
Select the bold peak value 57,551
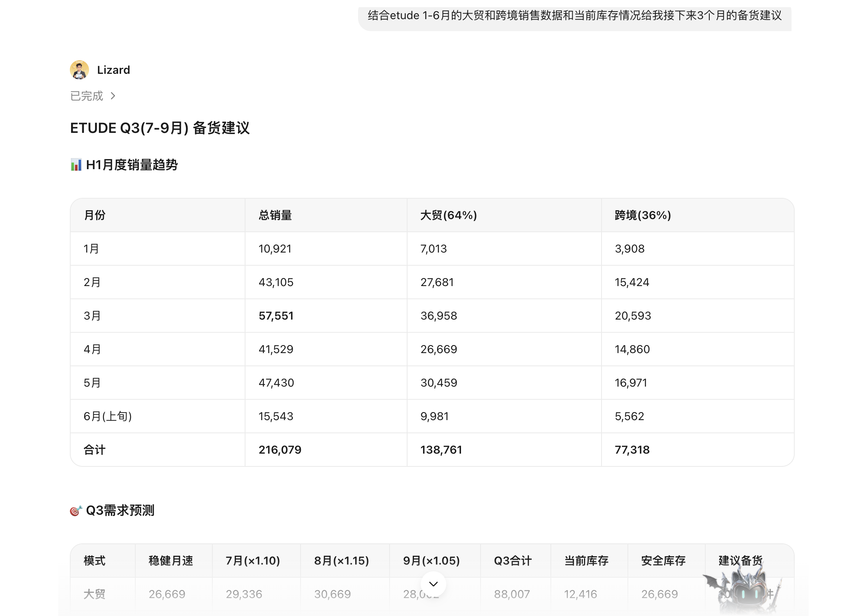pos(276,316)
